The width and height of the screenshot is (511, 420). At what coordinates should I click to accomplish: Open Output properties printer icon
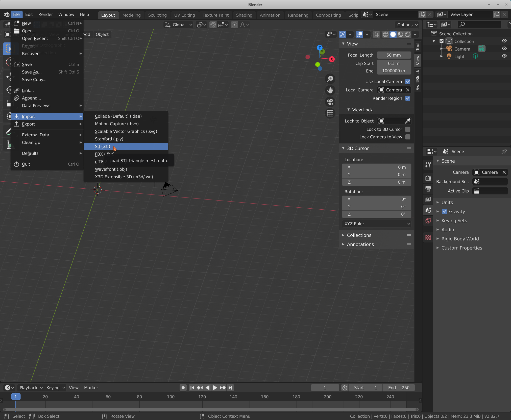click(x=428, y=189)
